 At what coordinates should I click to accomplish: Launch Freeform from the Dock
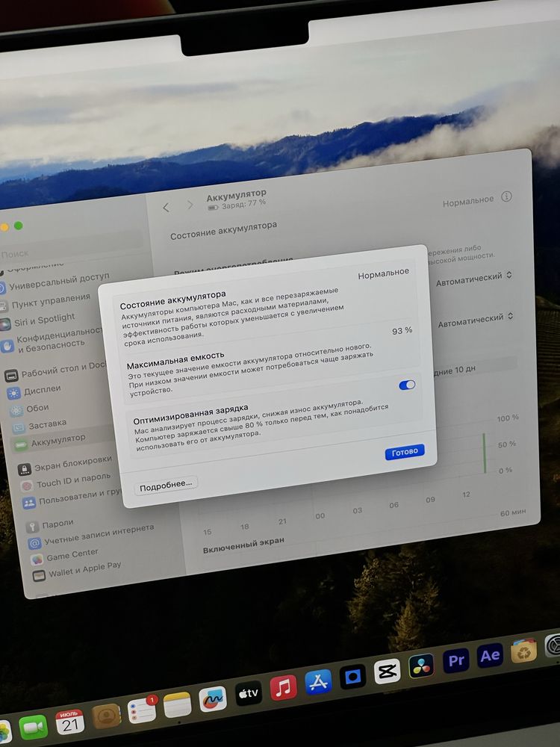(x=212, y=699)
